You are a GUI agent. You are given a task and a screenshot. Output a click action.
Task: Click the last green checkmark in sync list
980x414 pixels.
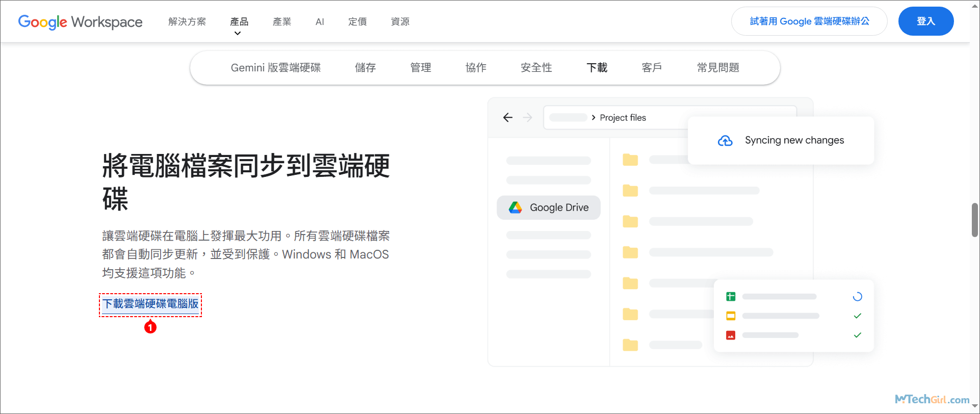click(x=858, y=335)
